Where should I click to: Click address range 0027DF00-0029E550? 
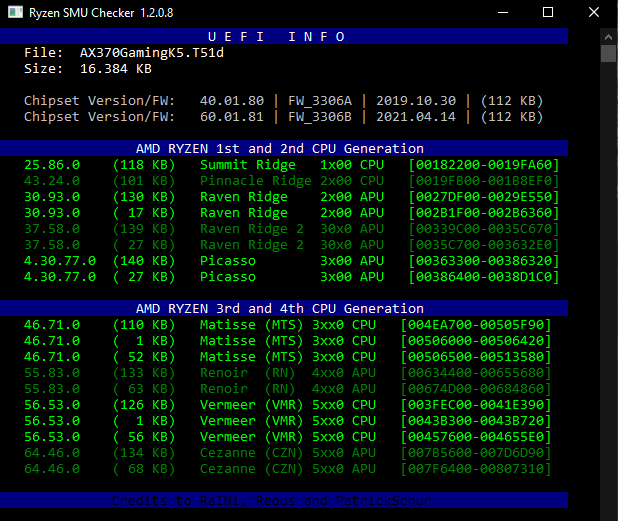coord(484,197)
